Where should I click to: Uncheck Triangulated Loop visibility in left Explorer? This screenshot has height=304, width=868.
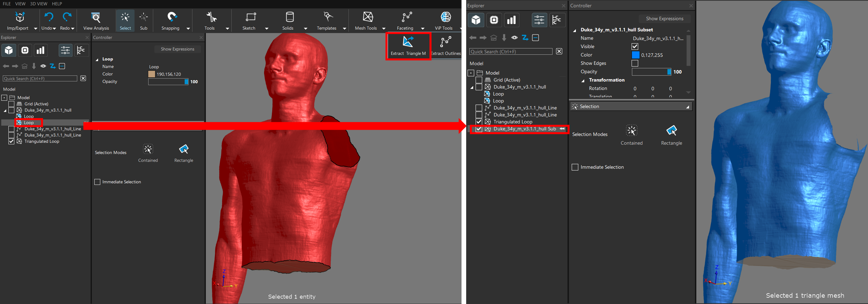point(11,141)
